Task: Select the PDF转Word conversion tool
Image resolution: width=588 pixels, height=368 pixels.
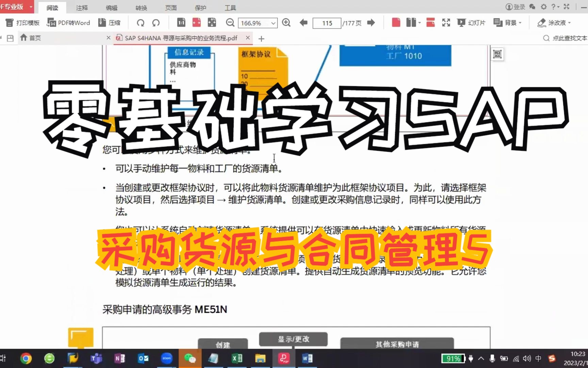Action: pyautogui.click(x=68, y=22)
